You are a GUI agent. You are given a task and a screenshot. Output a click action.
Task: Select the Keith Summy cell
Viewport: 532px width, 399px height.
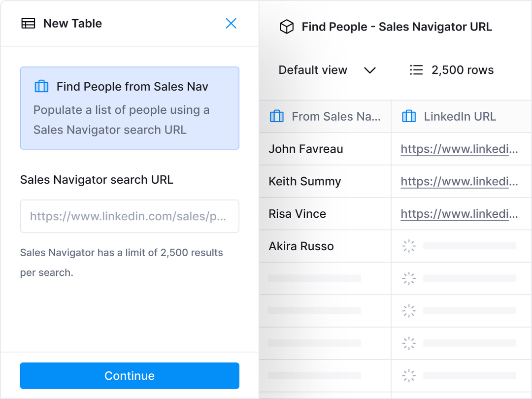[325, 181]
